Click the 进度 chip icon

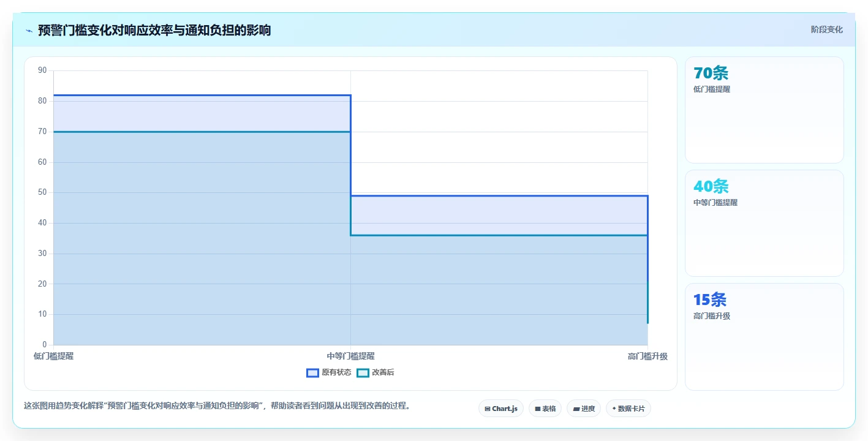point(576,409)
